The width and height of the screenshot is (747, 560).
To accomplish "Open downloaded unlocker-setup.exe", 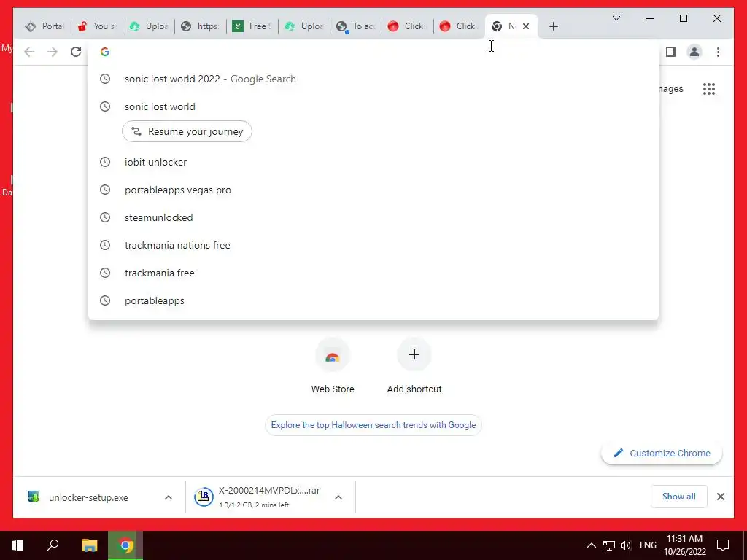I will [x=88, y=497].
